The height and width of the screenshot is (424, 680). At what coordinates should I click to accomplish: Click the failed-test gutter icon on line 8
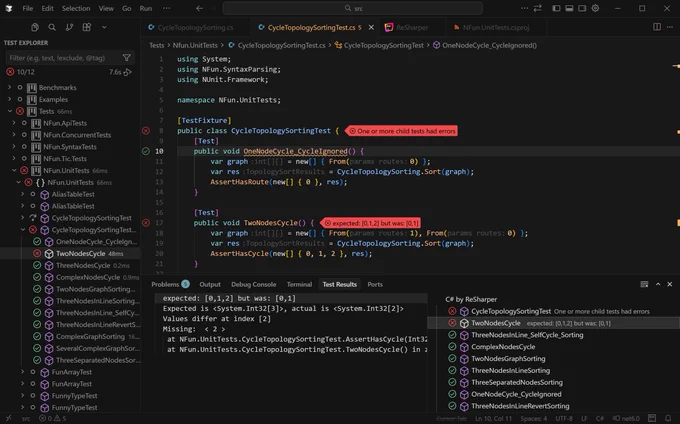[x=146, y=130]
